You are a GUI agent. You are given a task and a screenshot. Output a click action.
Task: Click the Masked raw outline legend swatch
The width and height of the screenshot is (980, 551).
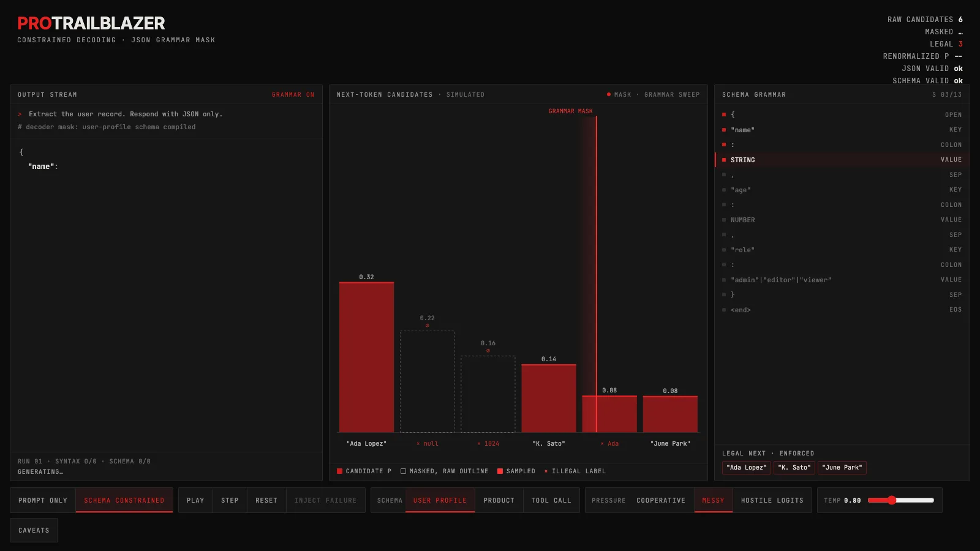click(403, 471)
